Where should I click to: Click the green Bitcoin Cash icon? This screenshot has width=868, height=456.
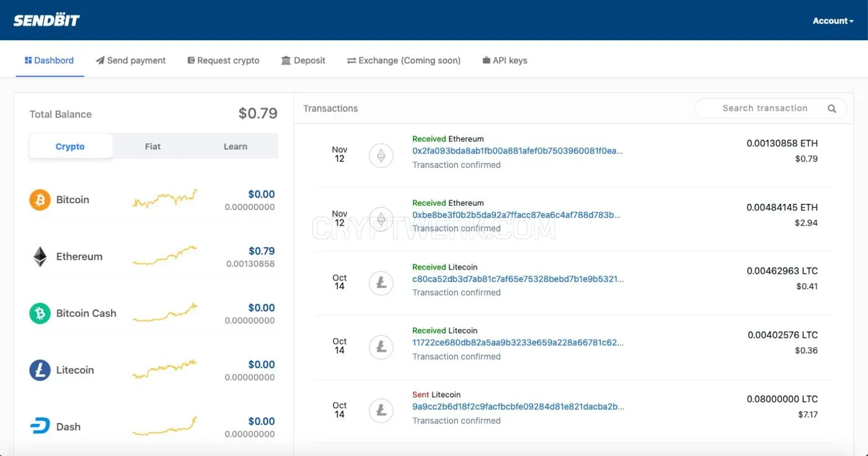click(x=40, y=313)
